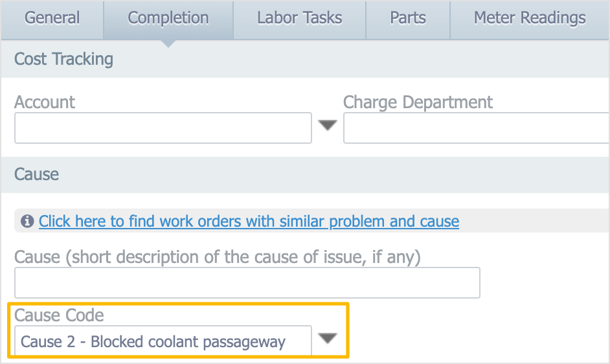Go to the Parts tab
The width and height of the screenshot is (610, 364).
408,19
